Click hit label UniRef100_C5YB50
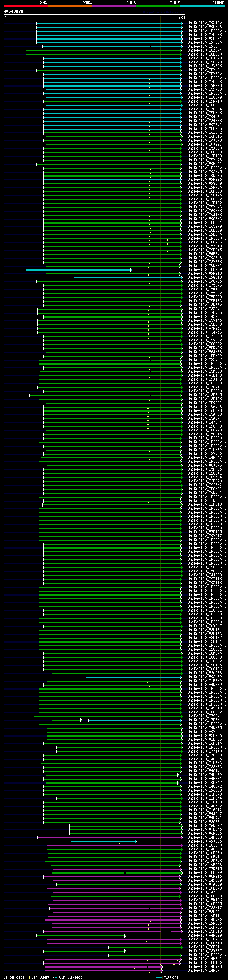Screen dimensions: 228x980 tap(204, 74)
